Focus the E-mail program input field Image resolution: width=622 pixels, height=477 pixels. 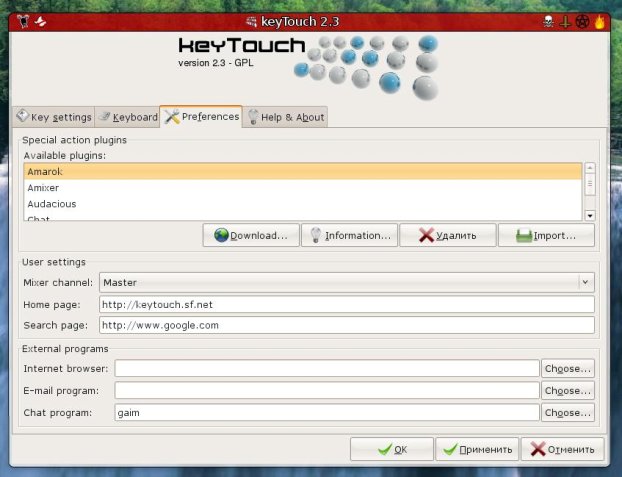[327, 390]
